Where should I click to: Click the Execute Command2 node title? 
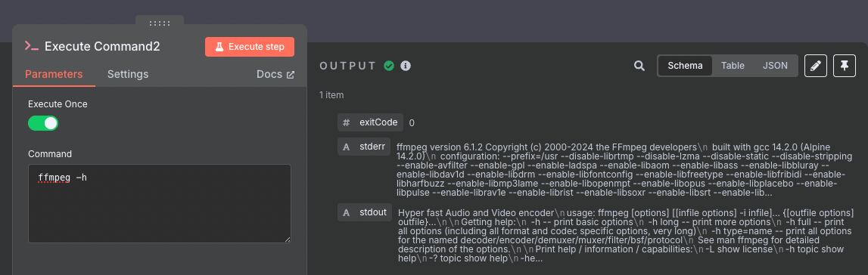coord(102,46)
